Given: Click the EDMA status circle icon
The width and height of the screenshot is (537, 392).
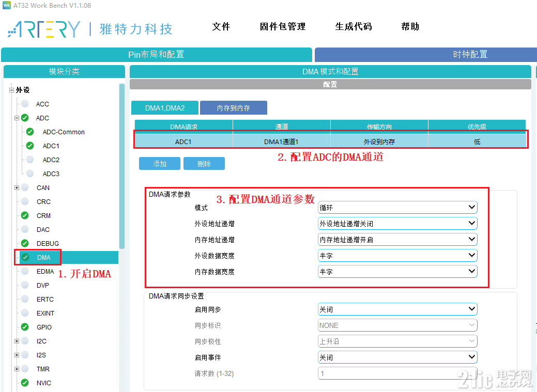Looking at the screenshot, I should pyautogui.click(x=25, y=271).
